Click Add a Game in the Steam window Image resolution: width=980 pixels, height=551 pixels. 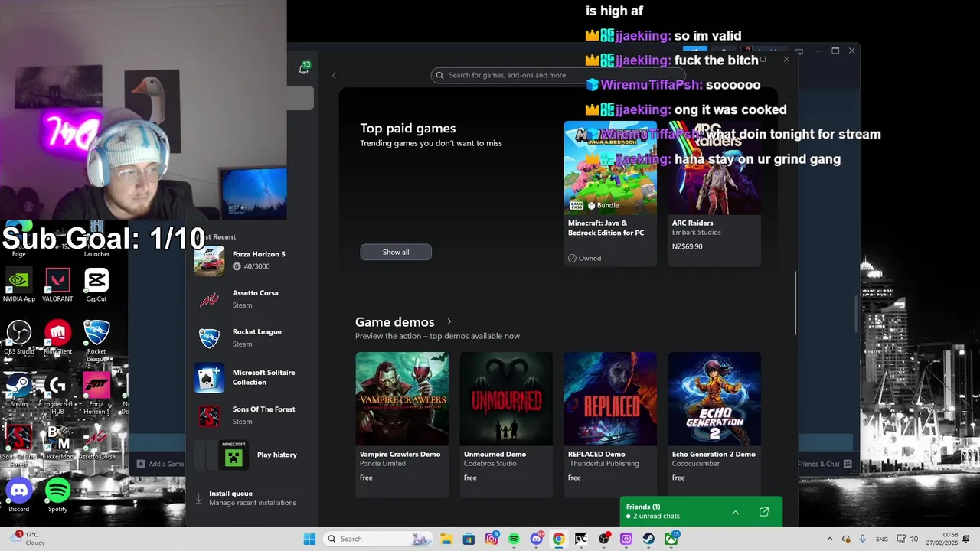[161, 464]
